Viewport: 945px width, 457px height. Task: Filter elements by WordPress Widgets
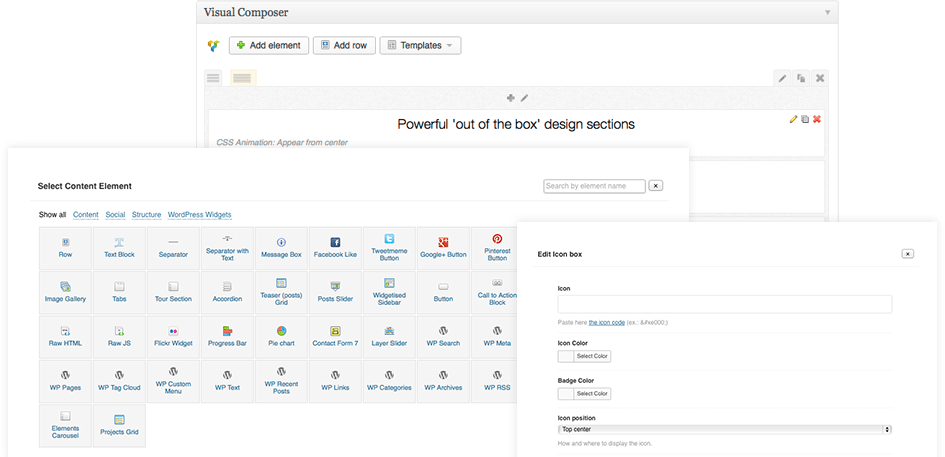(199, 215)
